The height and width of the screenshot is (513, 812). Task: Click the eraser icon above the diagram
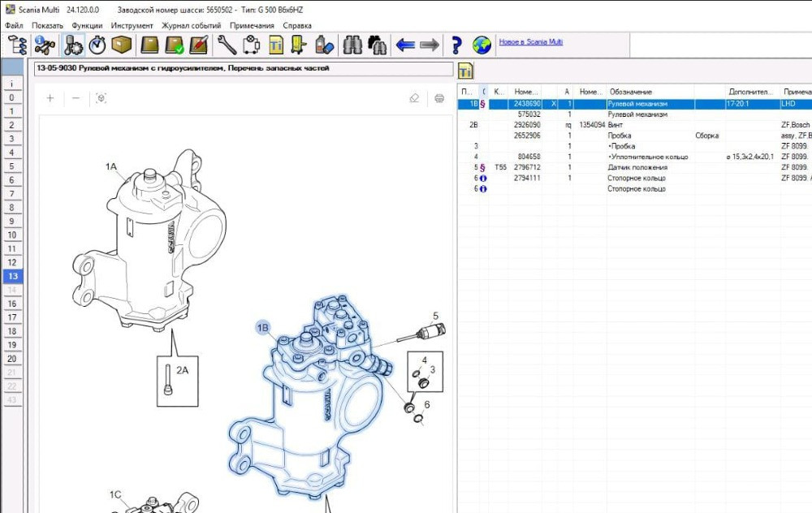414,98
